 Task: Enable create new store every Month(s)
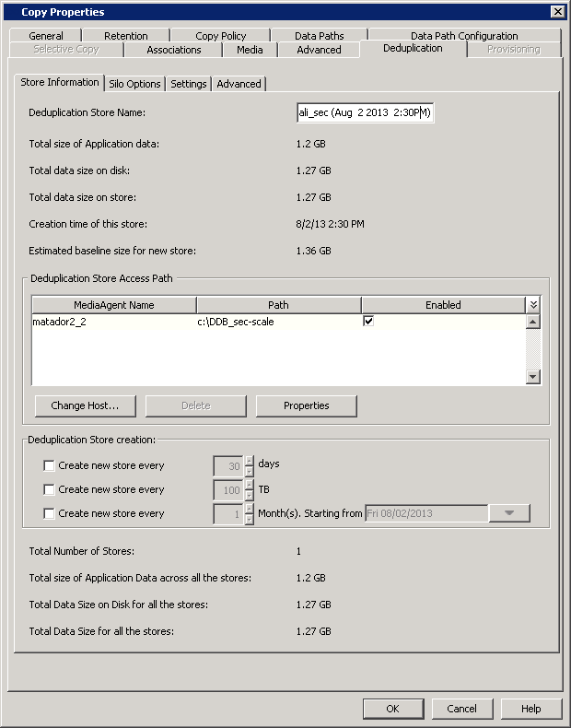49,513
